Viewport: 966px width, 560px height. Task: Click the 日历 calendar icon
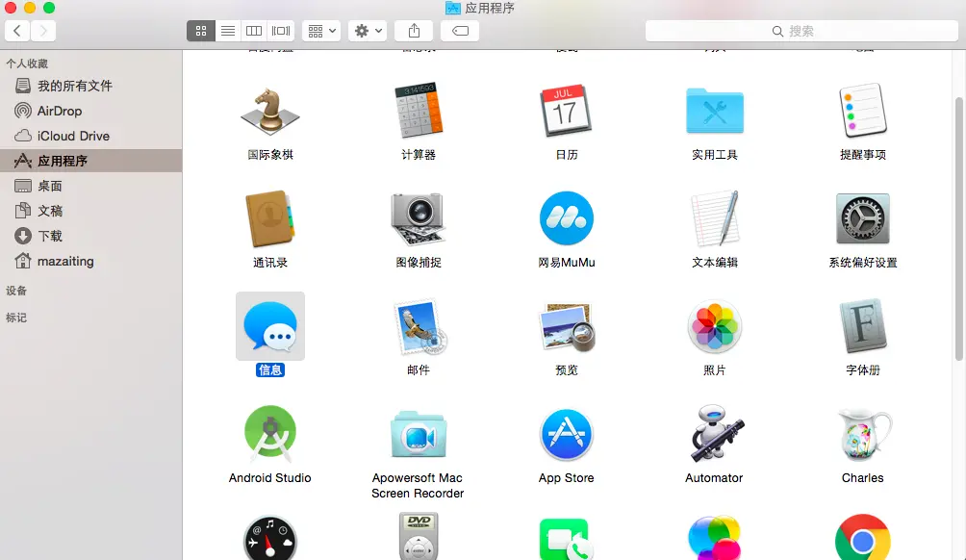(x=566, y=111)
